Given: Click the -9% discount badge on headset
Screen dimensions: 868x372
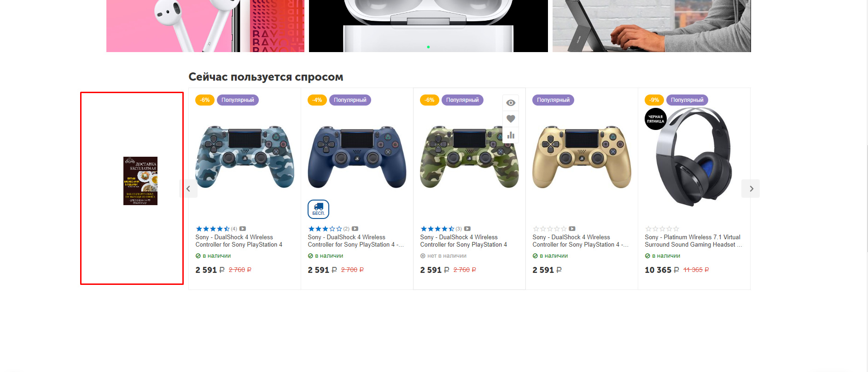Looking at the screenshot, I should 654,100.
